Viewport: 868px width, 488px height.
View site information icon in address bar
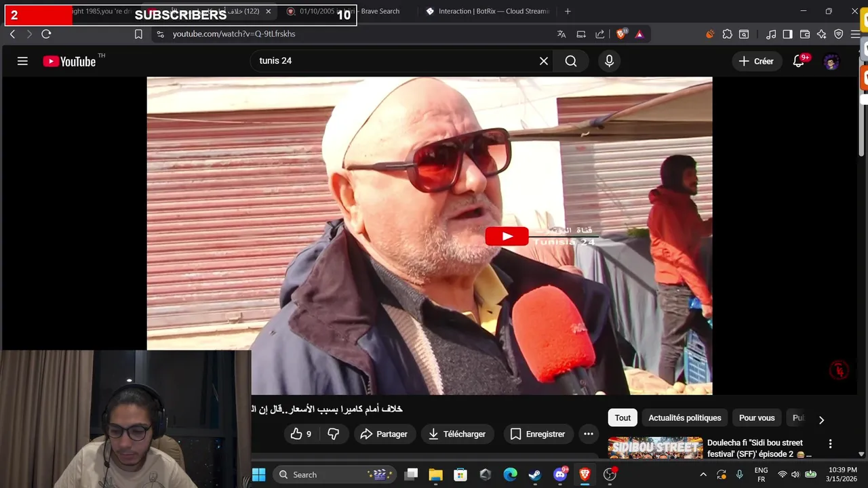pyautogui.click(x=160, y=34)
